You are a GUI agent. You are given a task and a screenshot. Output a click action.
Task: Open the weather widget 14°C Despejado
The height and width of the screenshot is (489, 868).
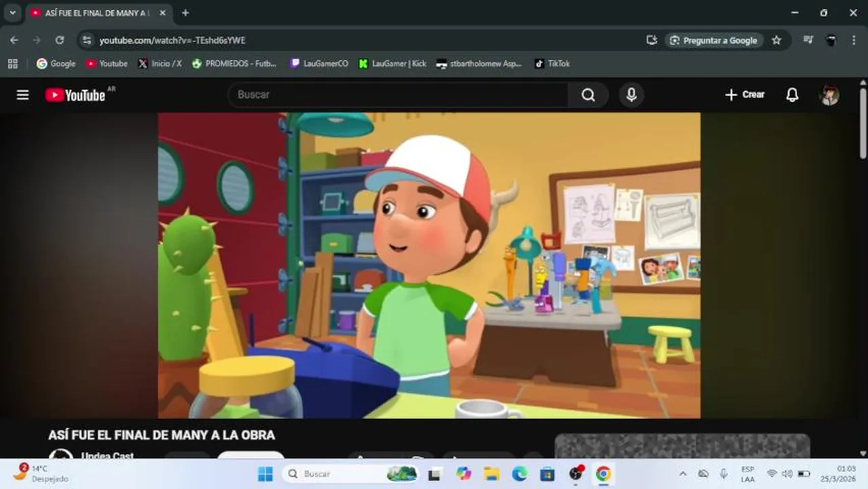(x=41, y=473)
